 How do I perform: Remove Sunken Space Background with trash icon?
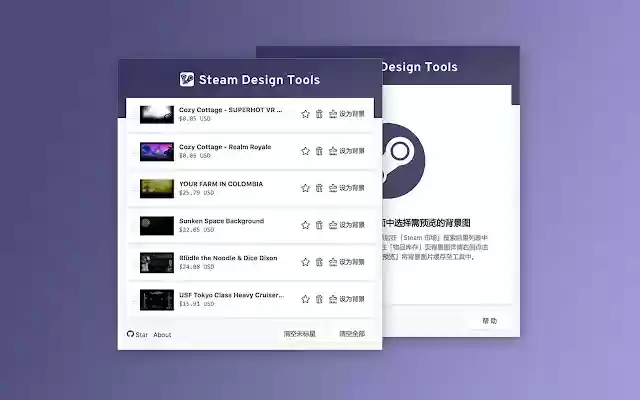(x=319, y=225)
